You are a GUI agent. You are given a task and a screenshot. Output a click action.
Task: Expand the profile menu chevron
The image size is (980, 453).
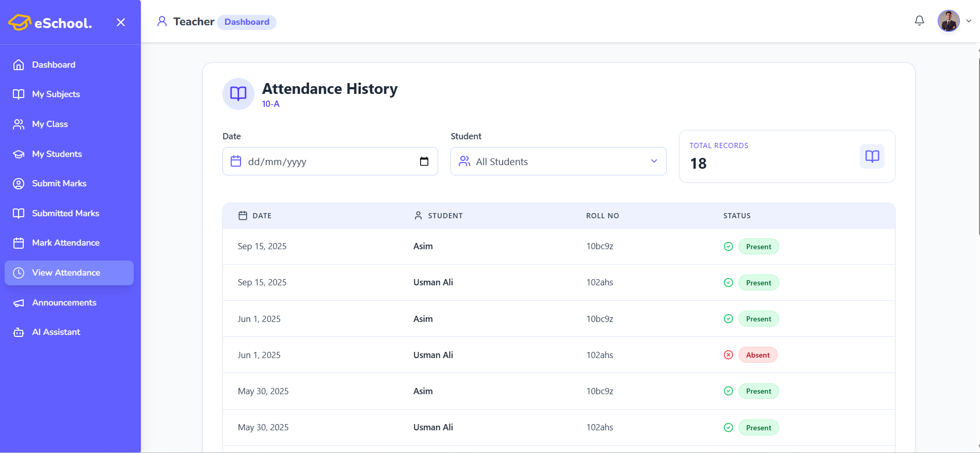pos(969,21)
